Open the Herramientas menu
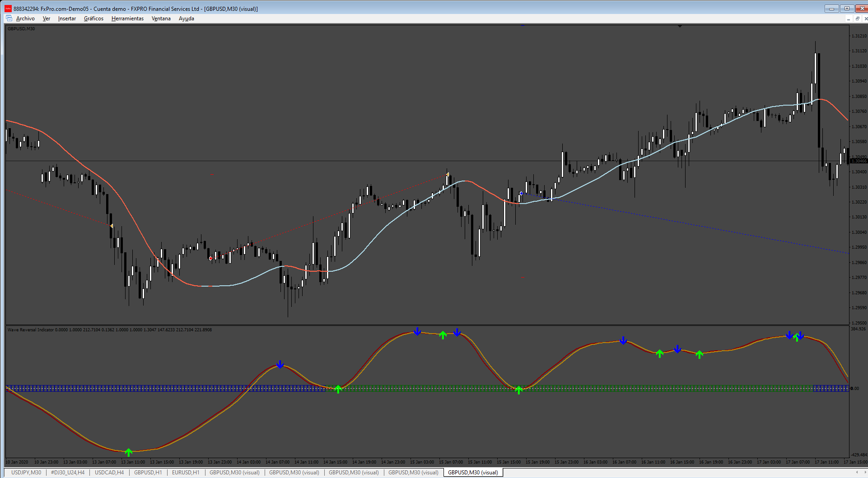Image resolution: width=868 pixels, height=478 pixels. point(127,19)
